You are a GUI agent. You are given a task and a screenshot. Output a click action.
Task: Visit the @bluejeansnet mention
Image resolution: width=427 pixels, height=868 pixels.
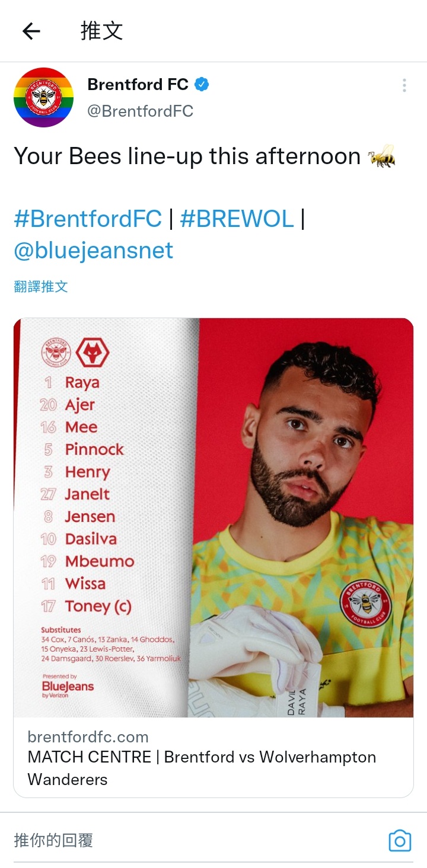94,251
